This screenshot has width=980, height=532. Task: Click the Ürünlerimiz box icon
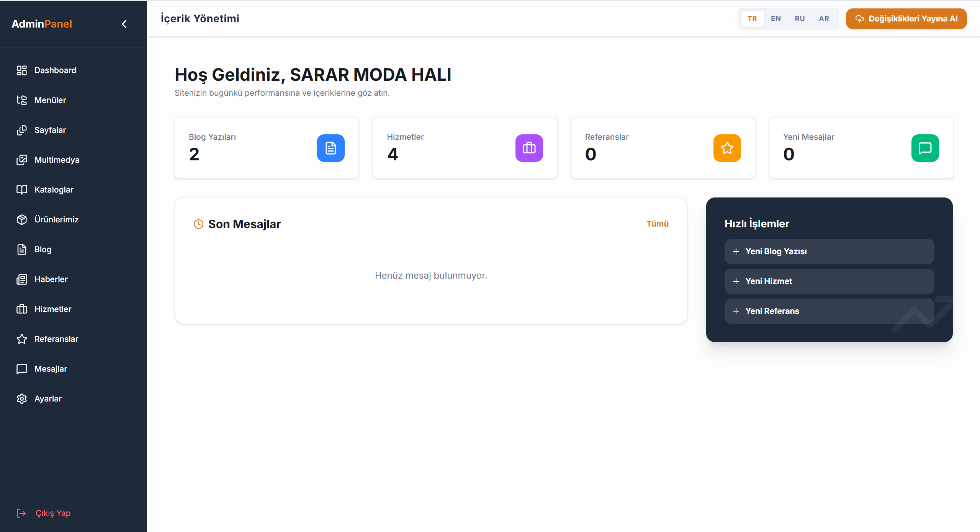pyautogui.click(x=22, y=220)
